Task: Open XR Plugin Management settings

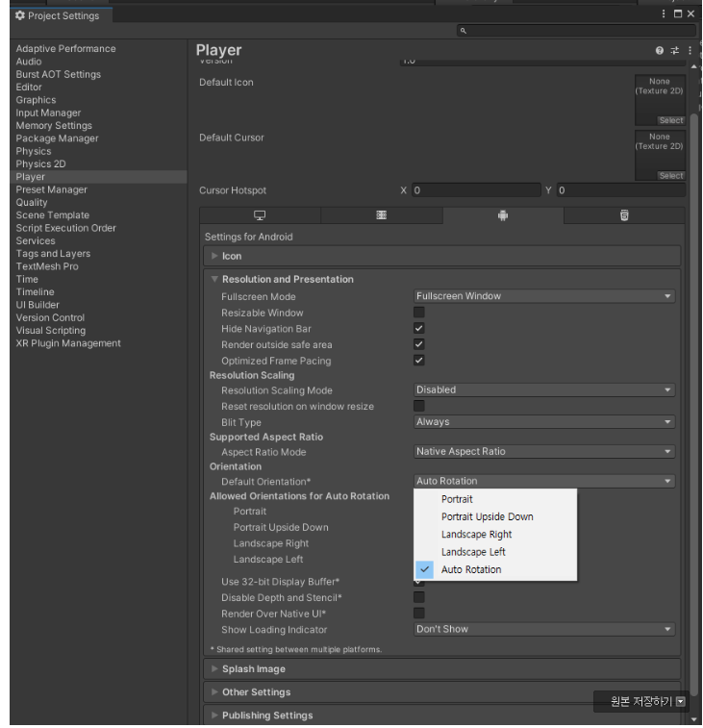Action: [68, 343]
